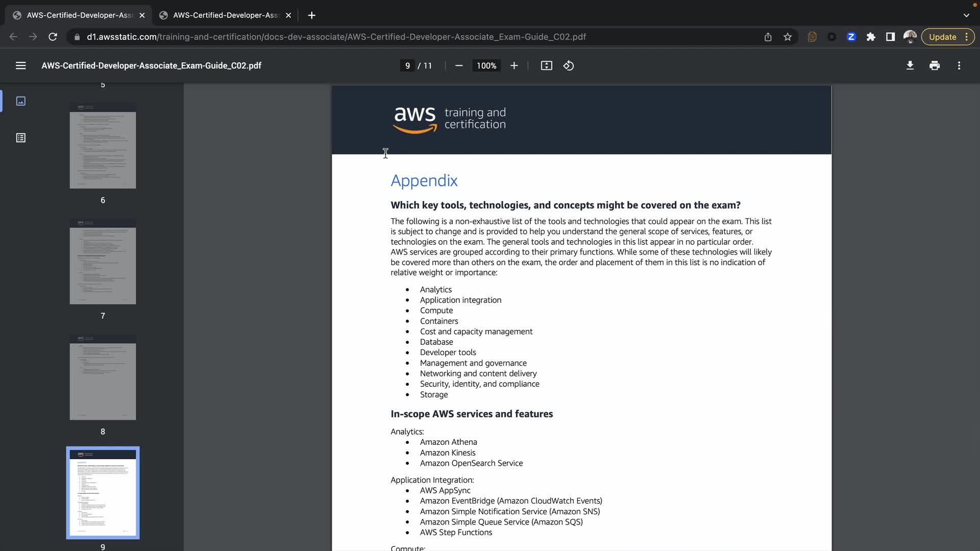Click the Update button in Chrome

942,37
